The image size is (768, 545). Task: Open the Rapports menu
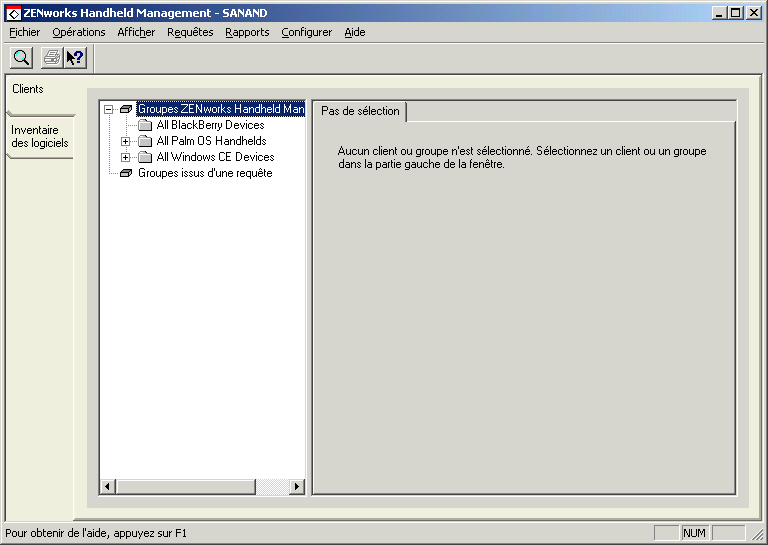247,32
